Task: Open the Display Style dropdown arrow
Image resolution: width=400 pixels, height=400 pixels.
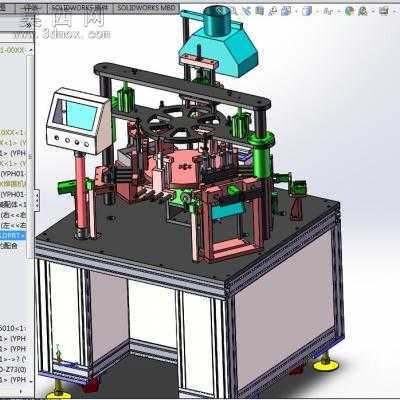Action: point(317,12)
